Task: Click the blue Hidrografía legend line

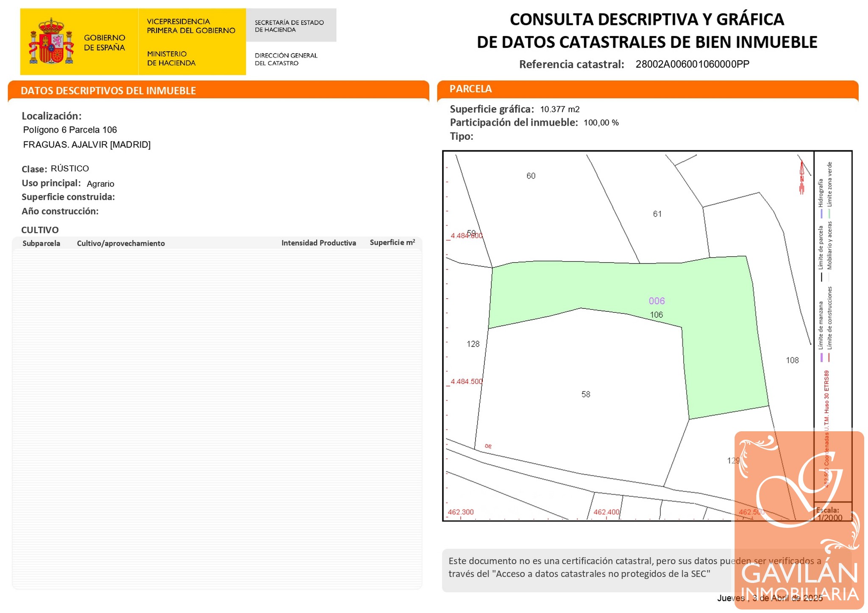Action: 821,214
